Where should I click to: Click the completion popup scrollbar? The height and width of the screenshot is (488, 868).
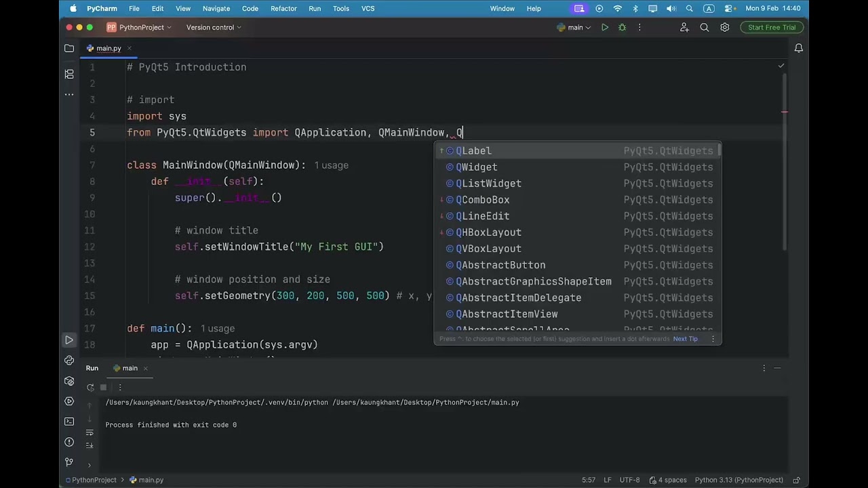(719, 150)
